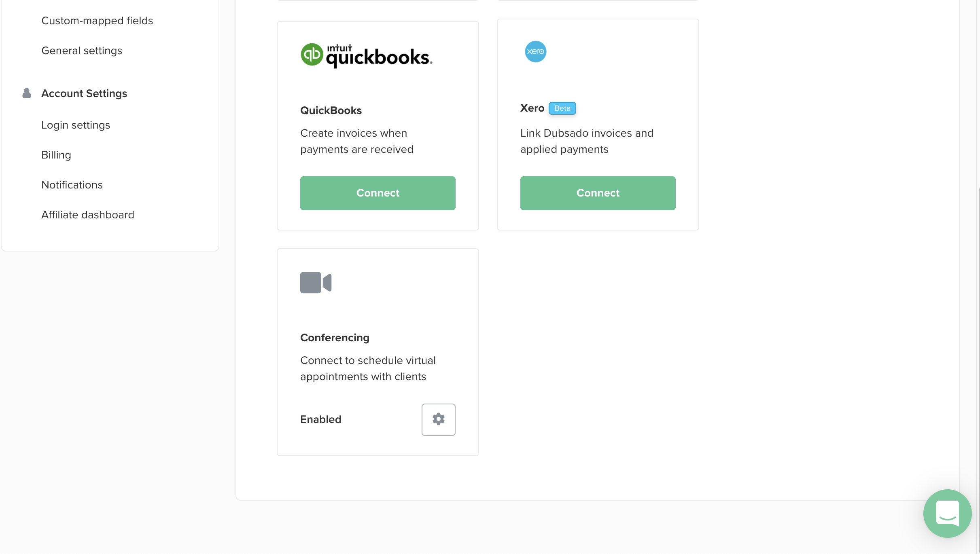Open Affiliate dashboard tab
This screenshot has height=554, width=980.
(87, 214)
